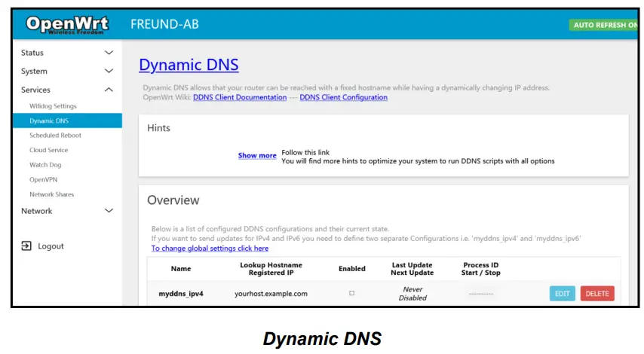Click EDIT for myddns_ipv4
The image size is (644, 354).
563,294
